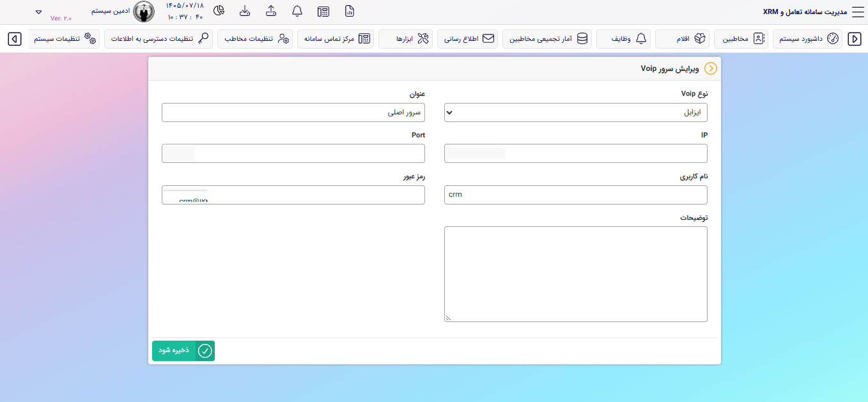Open the phone panel icon in the top bar
Screen dimensions: 868x402
tap(323, 11)
